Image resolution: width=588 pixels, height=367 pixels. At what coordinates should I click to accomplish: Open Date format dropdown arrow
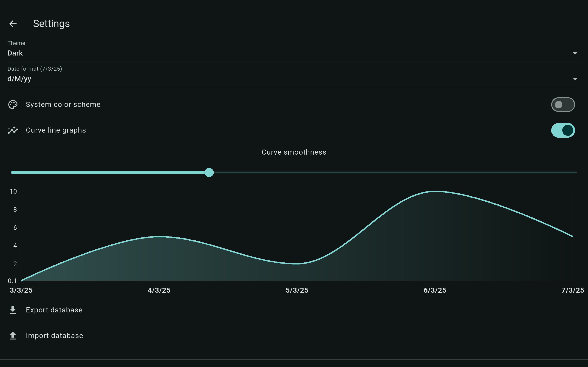coord(575,79)
